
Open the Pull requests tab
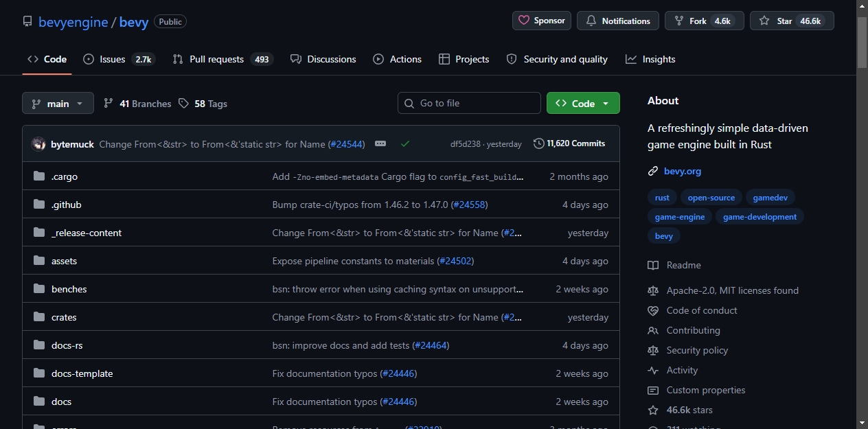point(223,59)
